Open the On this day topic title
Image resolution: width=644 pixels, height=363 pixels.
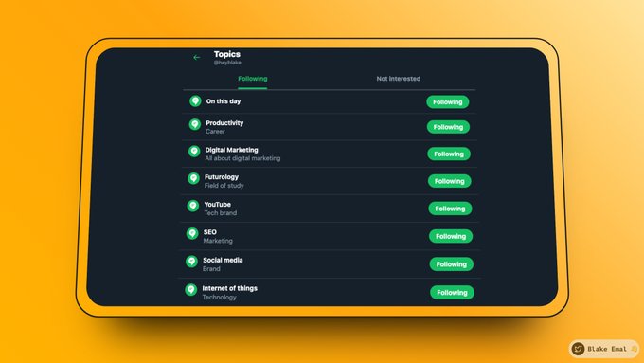[224, 101]
